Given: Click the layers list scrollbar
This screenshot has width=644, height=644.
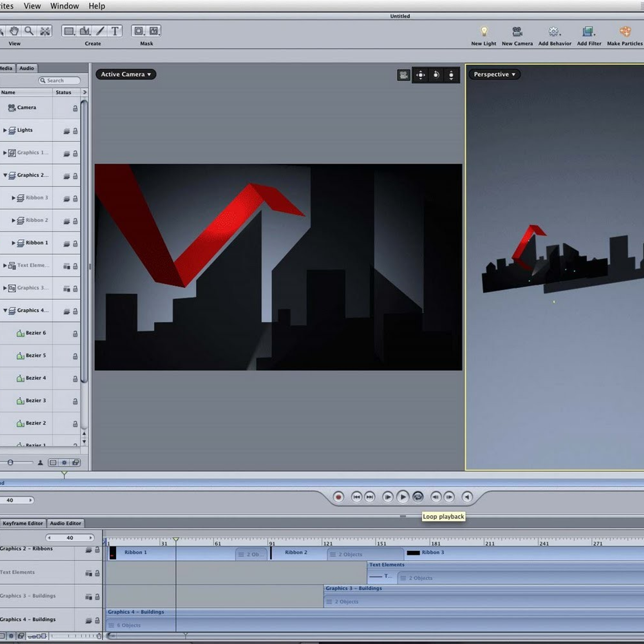Looking at the screenshot, I should (84, 242).
